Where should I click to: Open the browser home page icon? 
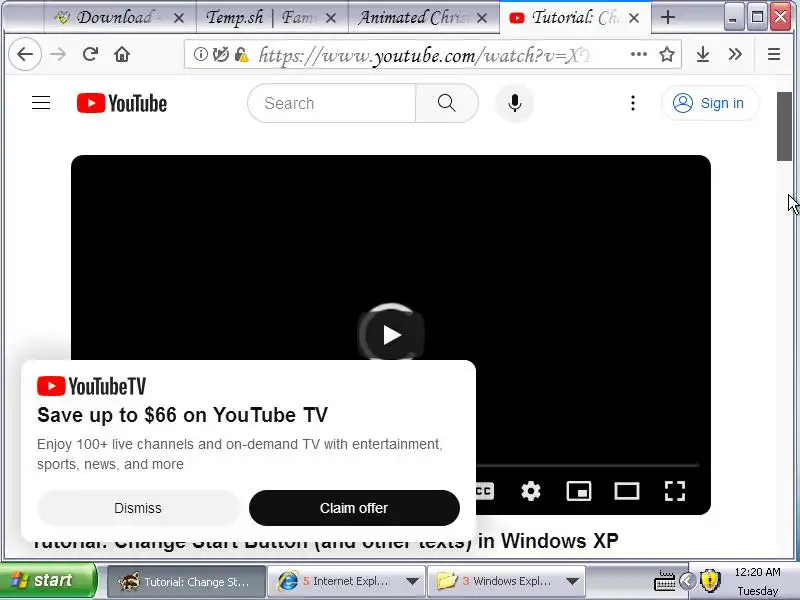(122, 54)
